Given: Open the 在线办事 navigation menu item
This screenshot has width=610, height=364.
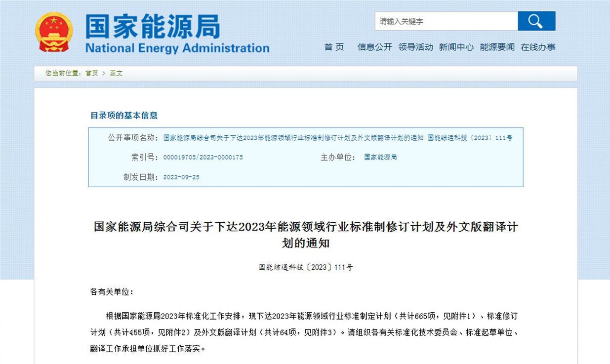Looking at the screenshot, I should click(x=538, y=47).
